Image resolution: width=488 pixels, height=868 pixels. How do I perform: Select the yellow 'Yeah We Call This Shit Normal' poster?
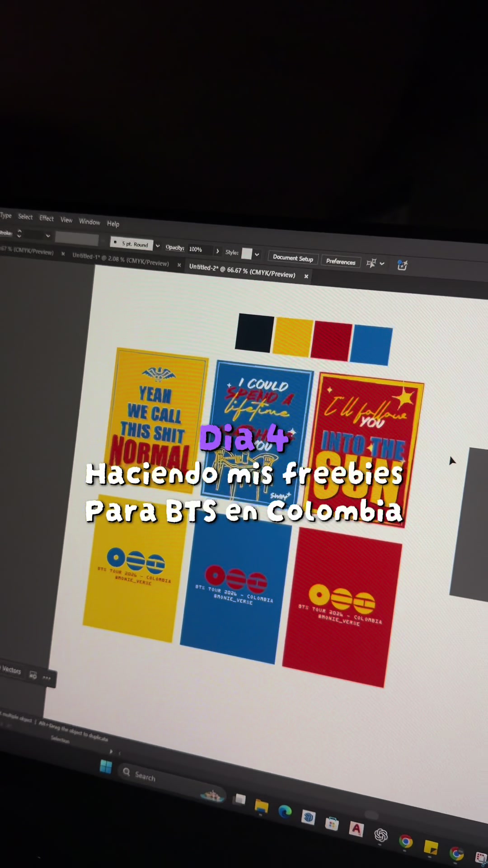coord(157,420)
